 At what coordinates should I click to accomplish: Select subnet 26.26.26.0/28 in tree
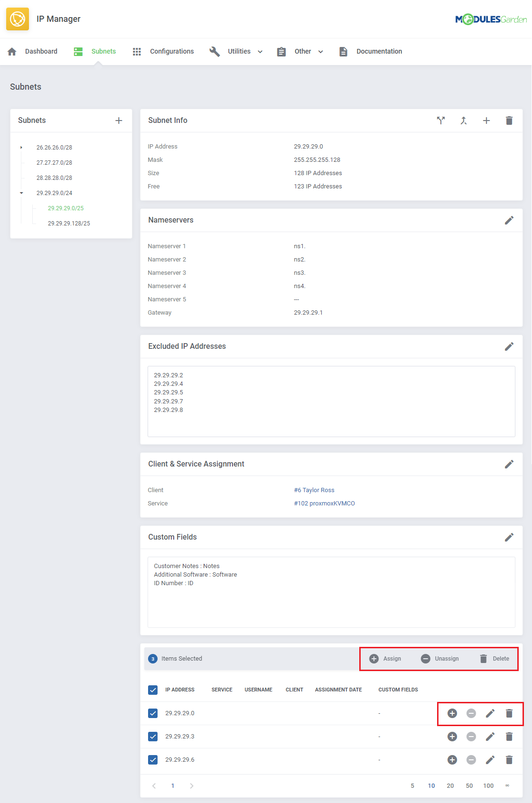[55, 148]
